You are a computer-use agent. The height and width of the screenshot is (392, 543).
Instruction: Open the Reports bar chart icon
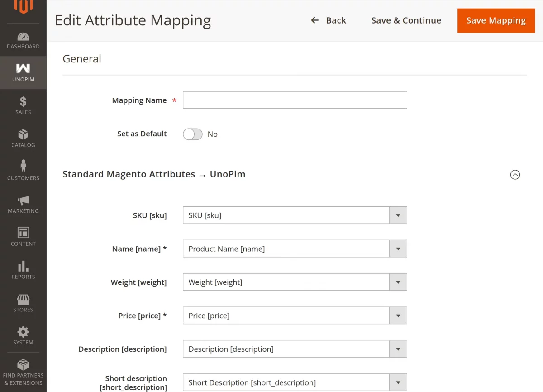[x=23, y=266]
